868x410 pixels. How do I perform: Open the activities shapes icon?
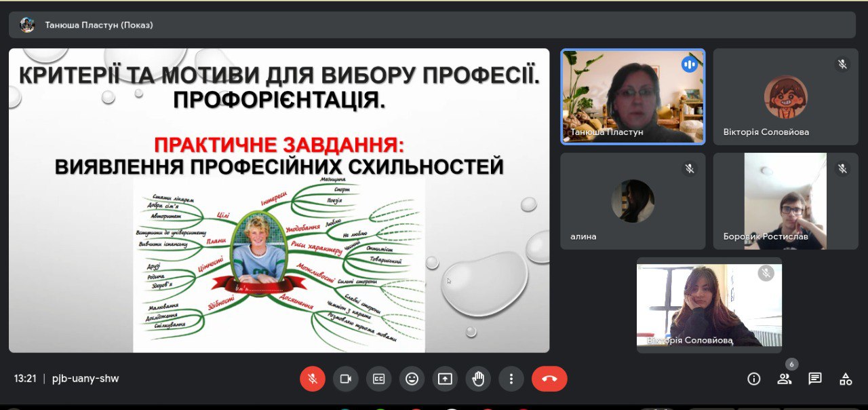(x=845, y=379)
